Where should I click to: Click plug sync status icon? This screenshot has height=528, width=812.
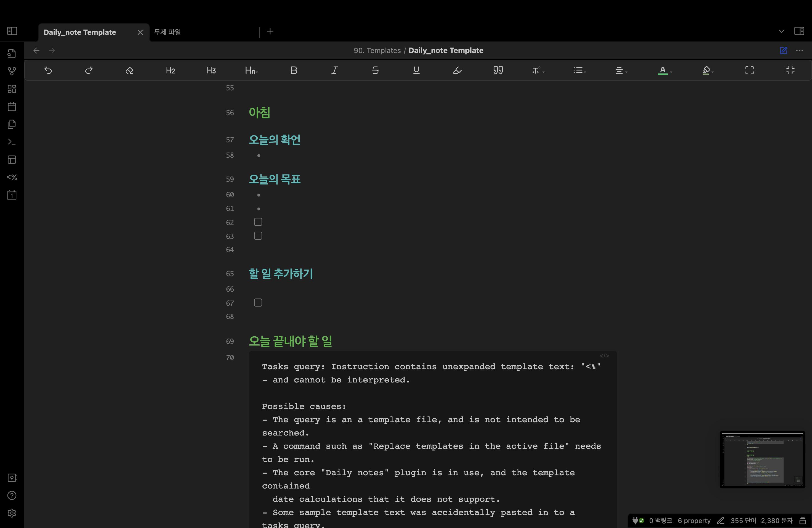click(638, 521)
